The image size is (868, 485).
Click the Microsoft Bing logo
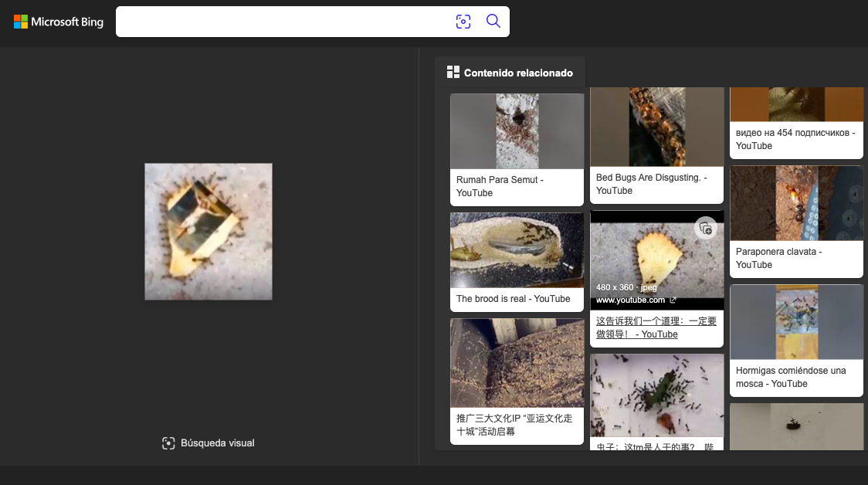tap(59, 22)
